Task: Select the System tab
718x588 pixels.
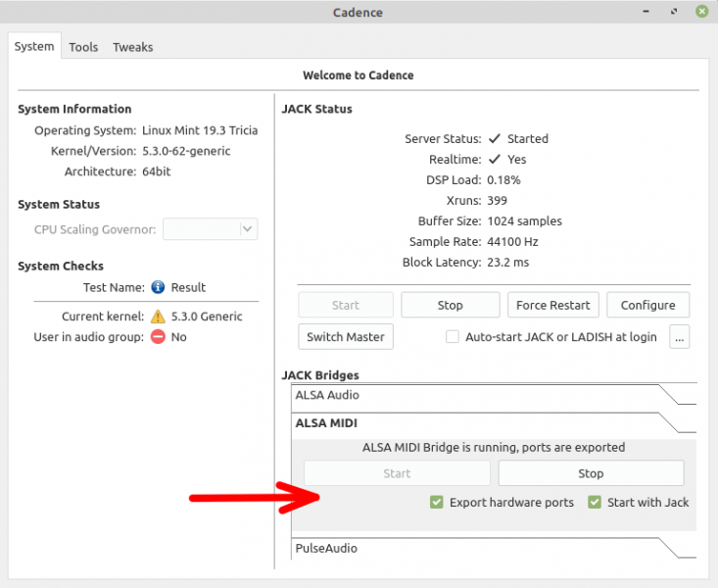Action: coord(34,46)
